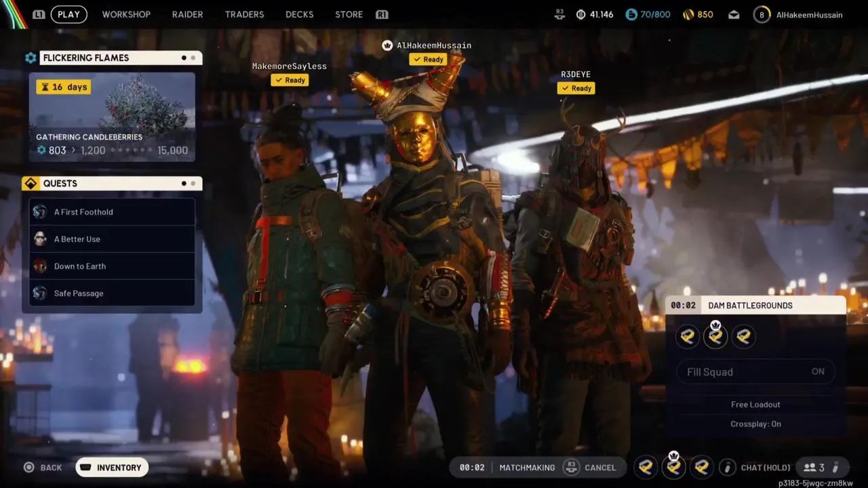Open the DECKS tab

pos(300,14)
